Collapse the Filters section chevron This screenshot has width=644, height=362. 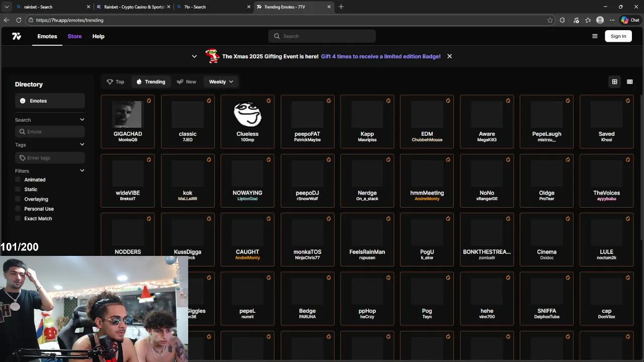point(82,171)
